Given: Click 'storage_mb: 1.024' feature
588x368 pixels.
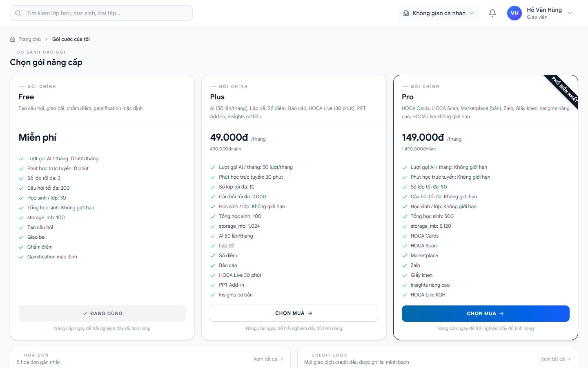Looking at the screenshot, I should tap(239, 226).
